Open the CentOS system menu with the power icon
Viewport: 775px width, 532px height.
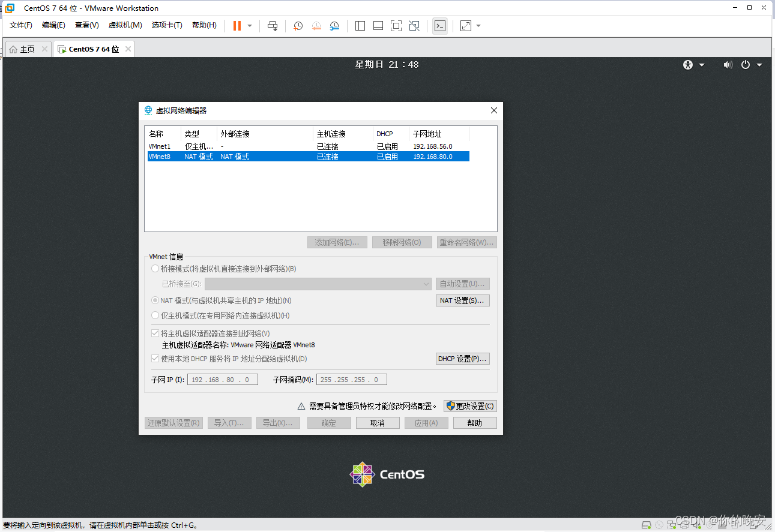(x=751, y=65)
